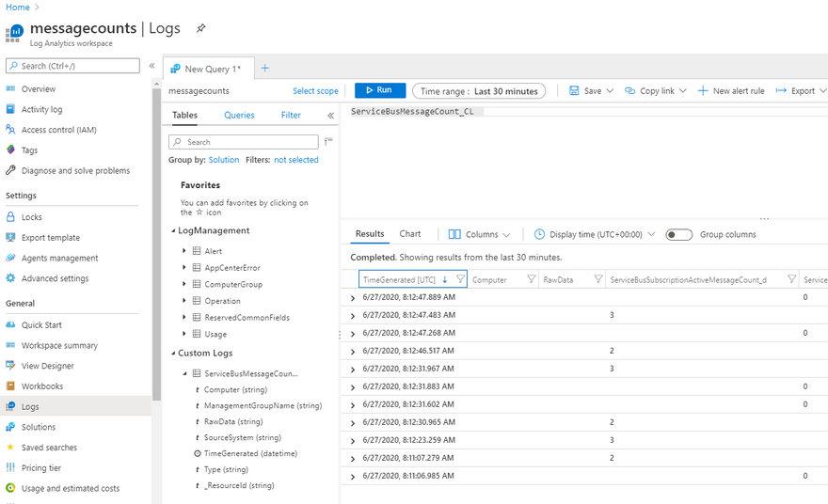Collapse the left navigation menu
Screen dimensions: 828x504
[151, 66]
